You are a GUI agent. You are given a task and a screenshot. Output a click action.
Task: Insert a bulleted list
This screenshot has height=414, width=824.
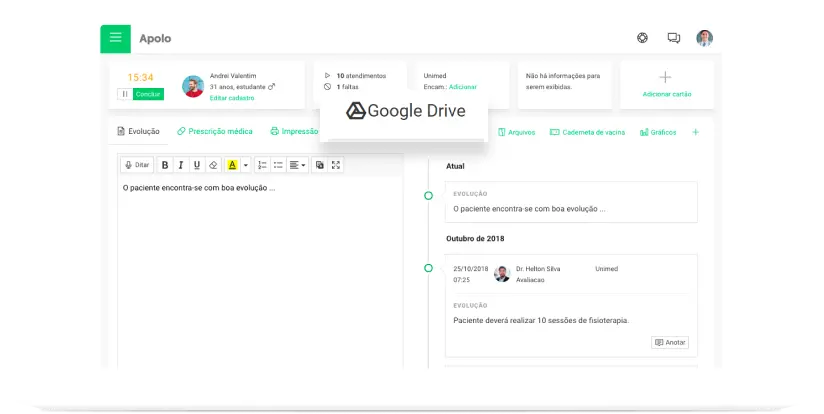[x=278, y=165]
